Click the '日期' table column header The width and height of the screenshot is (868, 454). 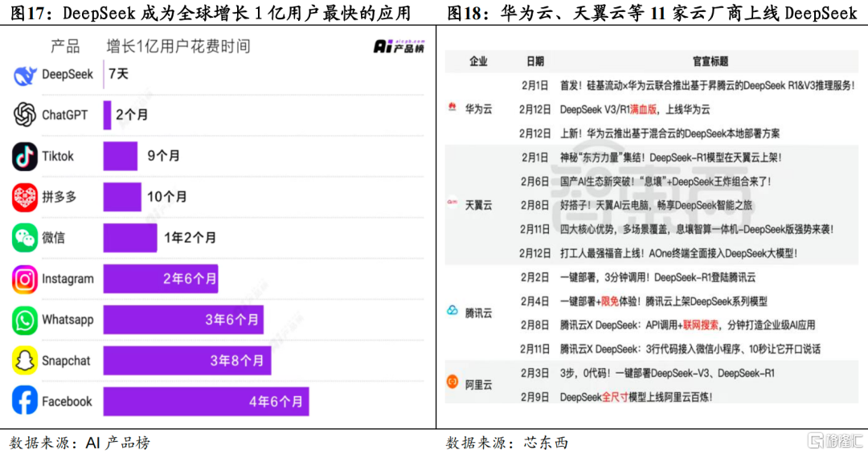(x=534, y=61)
